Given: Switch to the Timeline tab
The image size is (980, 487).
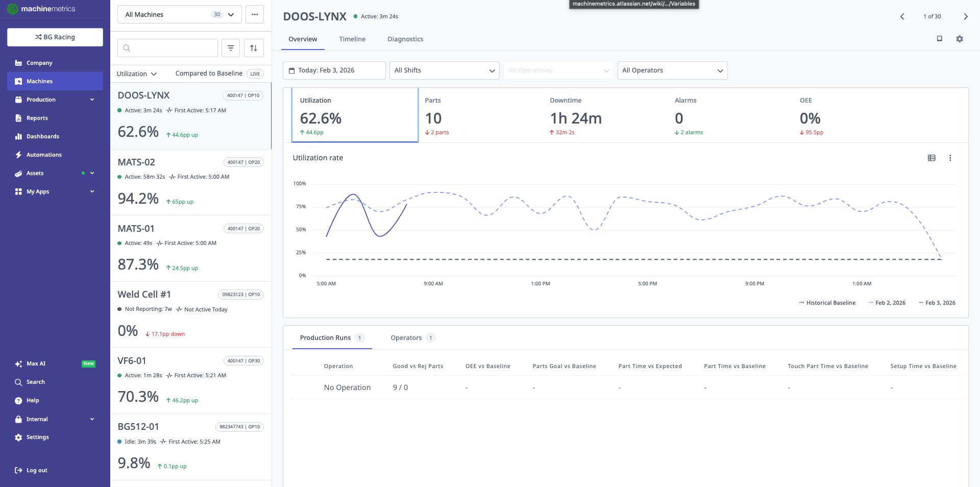Looking at the screenshot, I should (x=352, y=39).
